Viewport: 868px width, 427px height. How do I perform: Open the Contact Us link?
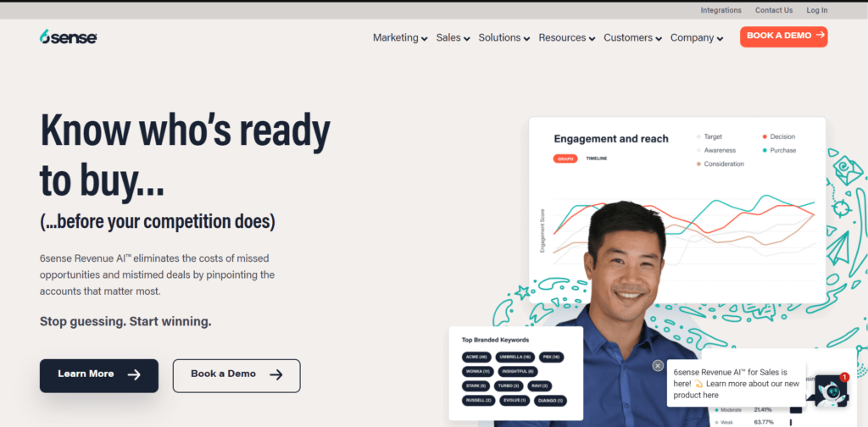click(x=774, y=10)
